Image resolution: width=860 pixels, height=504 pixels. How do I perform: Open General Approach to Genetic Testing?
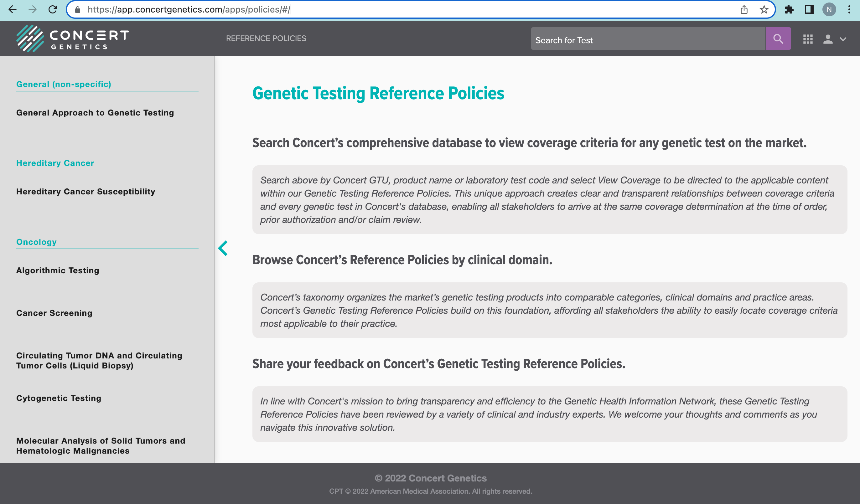click(95, 113)
